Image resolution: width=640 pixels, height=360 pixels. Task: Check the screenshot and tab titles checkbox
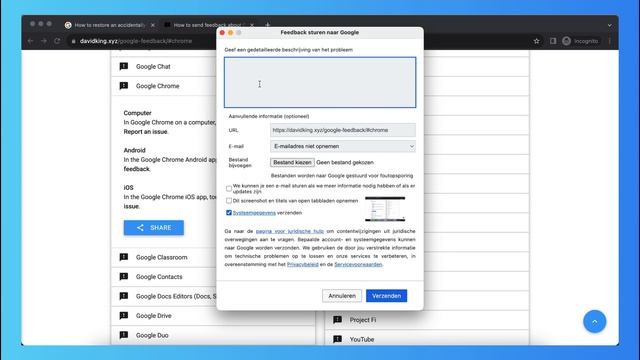tap(229, 201)
